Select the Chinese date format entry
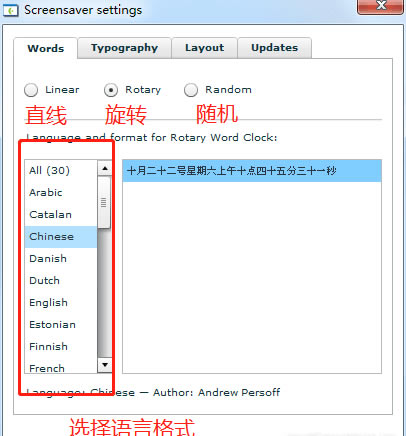406x436 pixels. (252, 171)
